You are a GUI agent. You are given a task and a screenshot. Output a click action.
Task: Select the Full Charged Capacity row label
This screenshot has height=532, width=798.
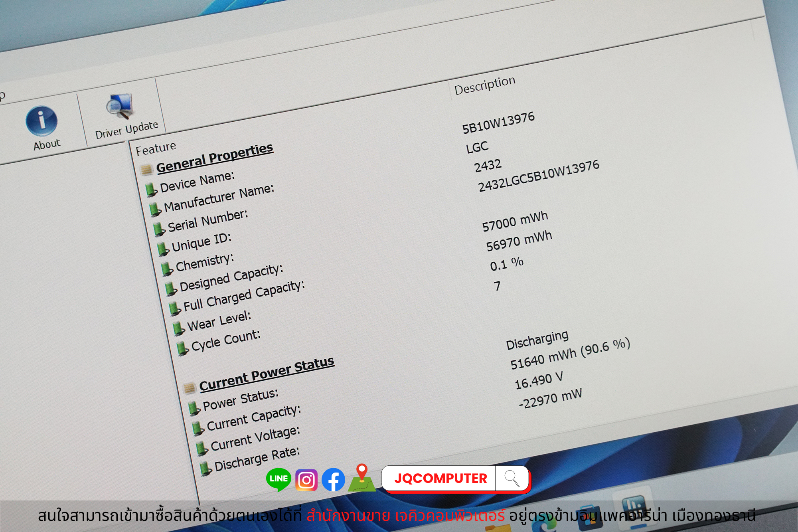[x=244, y=296]
